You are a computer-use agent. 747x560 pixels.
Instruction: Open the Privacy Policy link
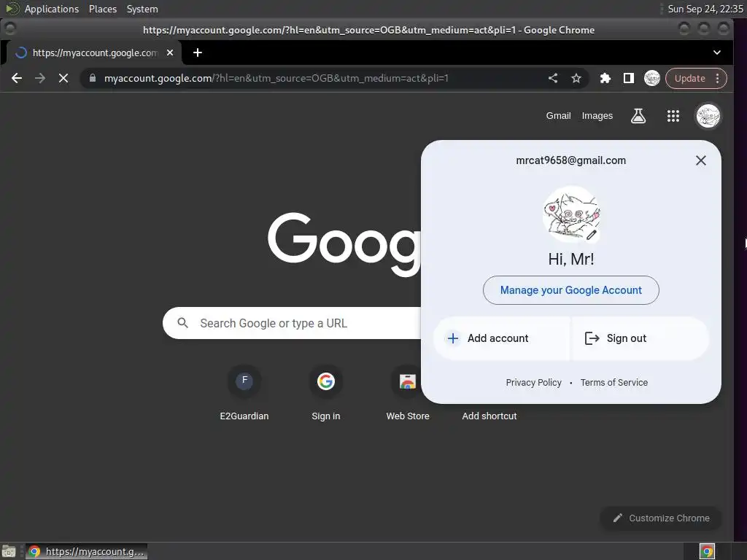(x=533, y=382)
